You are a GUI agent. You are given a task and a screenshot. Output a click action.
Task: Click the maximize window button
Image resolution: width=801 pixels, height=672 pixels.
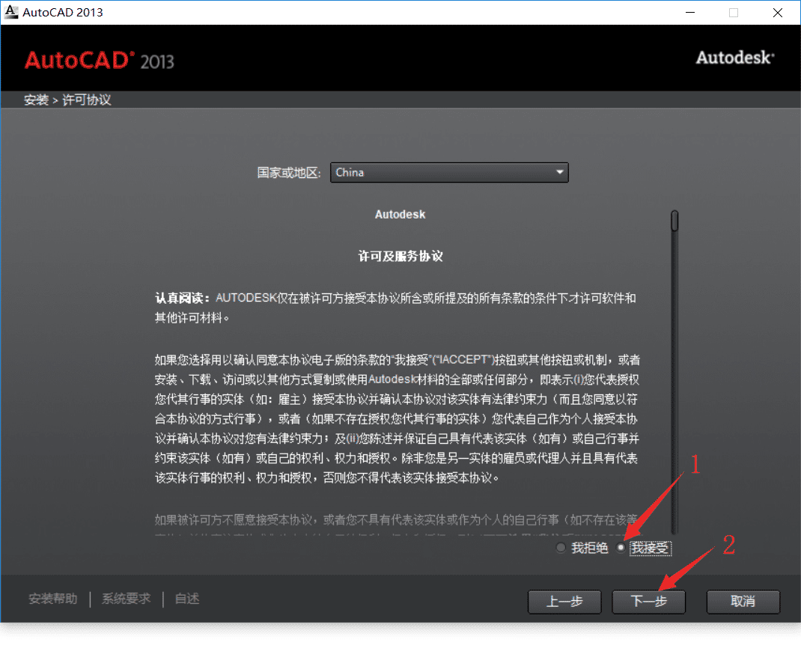click(x=734, y=12)
